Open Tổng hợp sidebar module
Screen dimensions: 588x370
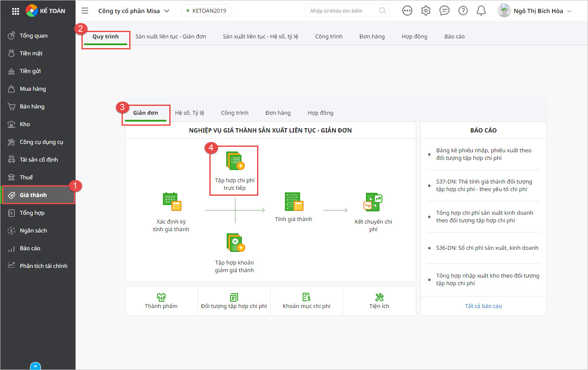point(38,213)
